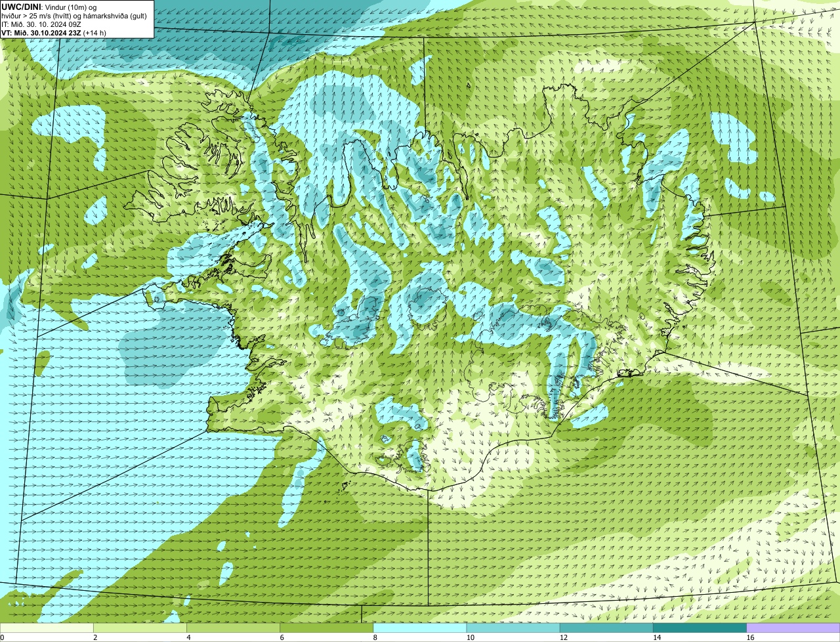This screenshot has height=642, width=840.
Task: Click the '8' label on the color scale
Action: point(375,637)
